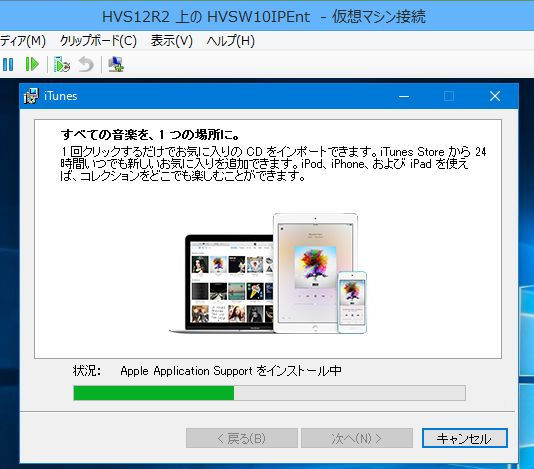The height and width of the screenshot is (469, 534).
Task: Close the iTunes installer window
Action: pyautogui.click(x=495, y=96)
